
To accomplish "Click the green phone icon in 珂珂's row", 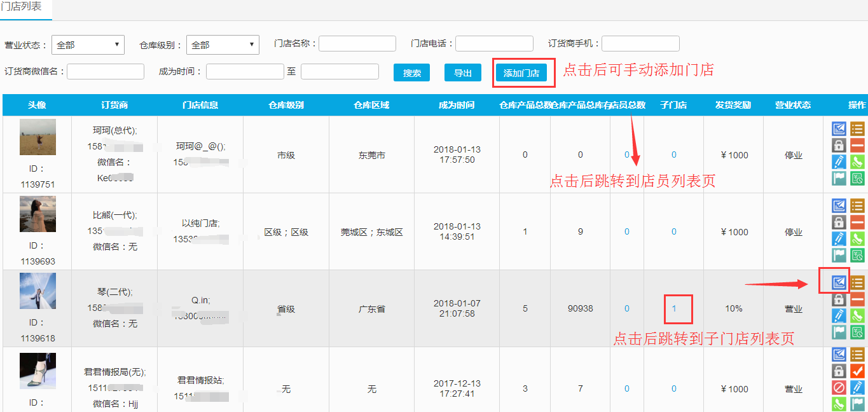I will (858, 162).
